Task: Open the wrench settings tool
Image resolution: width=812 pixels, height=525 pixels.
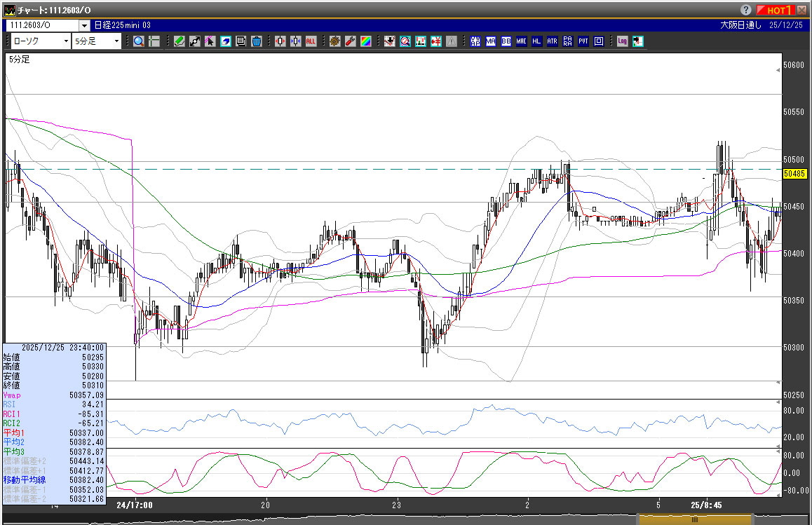Action: pos(350,41)
